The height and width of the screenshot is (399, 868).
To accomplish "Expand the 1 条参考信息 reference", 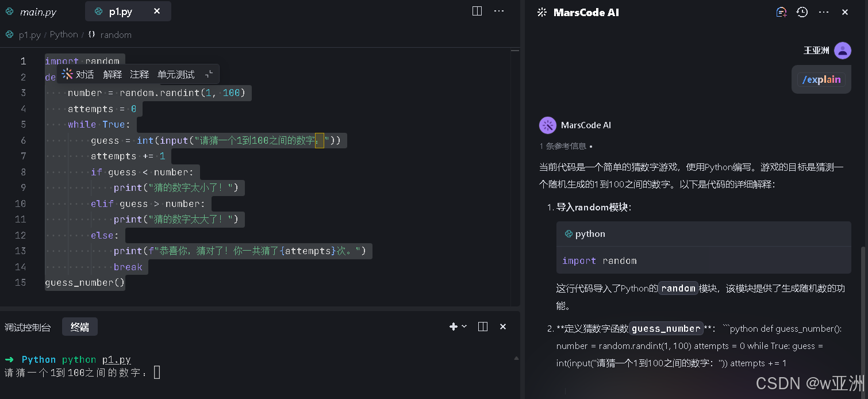I will pos(565,146).
